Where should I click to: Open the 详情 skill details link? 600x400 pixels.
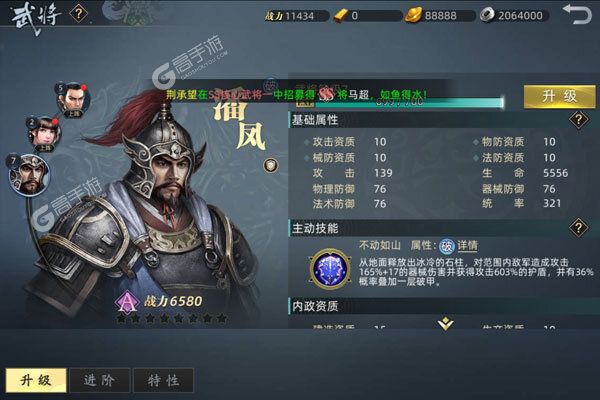pos(468,246)
